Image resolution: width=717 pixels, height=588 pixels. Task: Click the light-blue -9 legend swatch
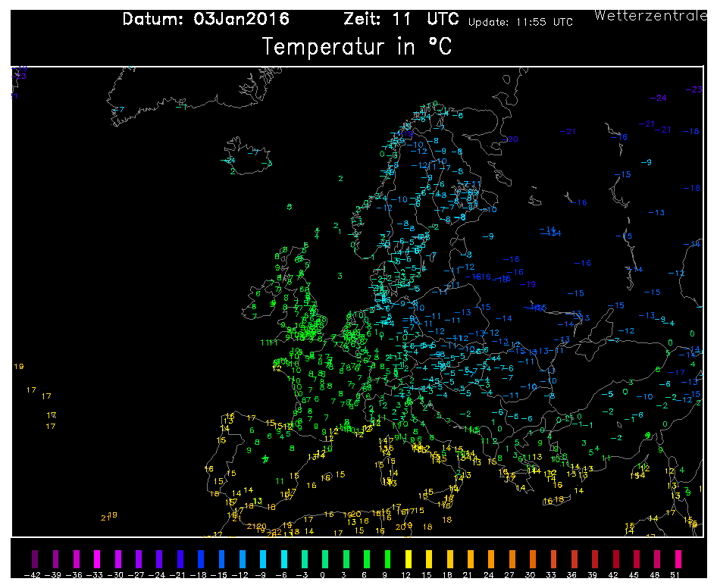[263, 558]
